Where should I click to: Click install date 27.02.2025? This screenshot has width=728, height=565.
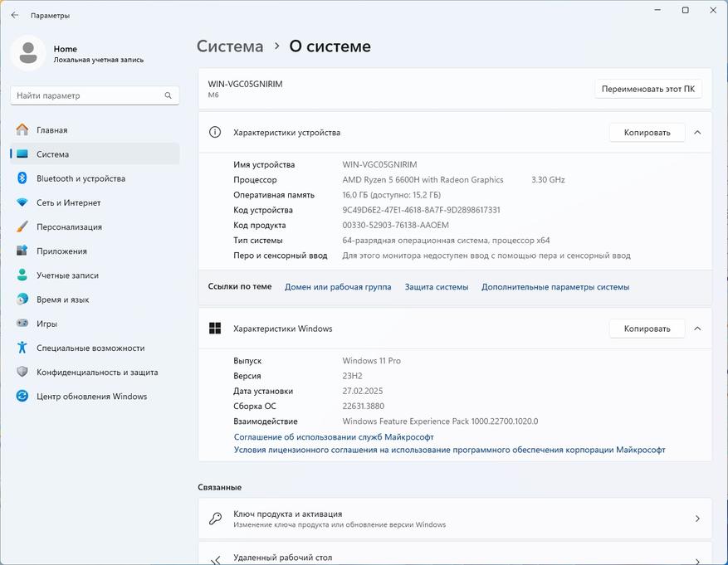(363, 391)
